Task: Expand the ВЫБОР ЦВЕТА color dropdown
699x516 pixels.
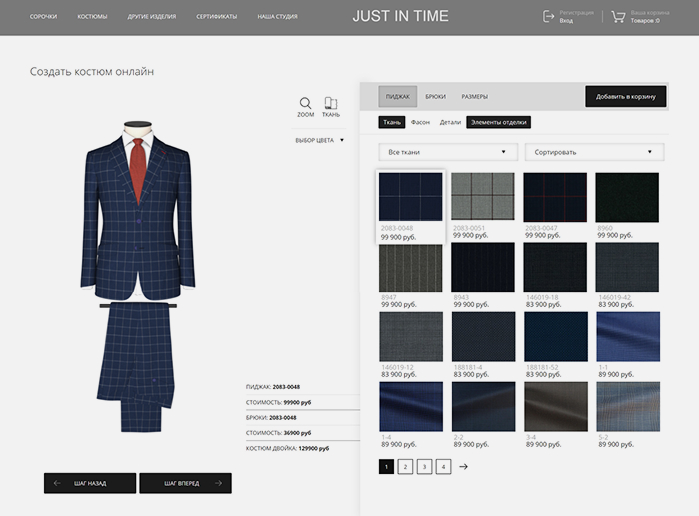Action: pyautogui.click(x=319, y=140)
